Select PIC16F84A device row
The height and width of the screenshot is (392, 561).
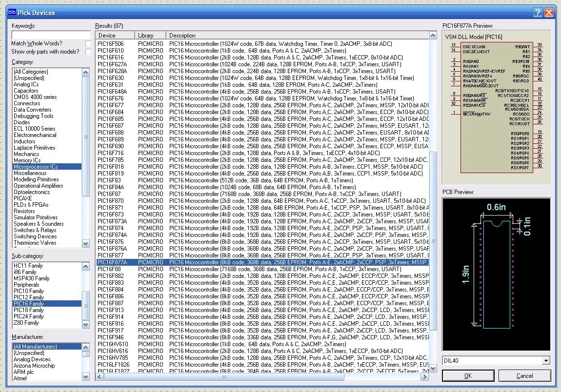click(x=262, y=187)
